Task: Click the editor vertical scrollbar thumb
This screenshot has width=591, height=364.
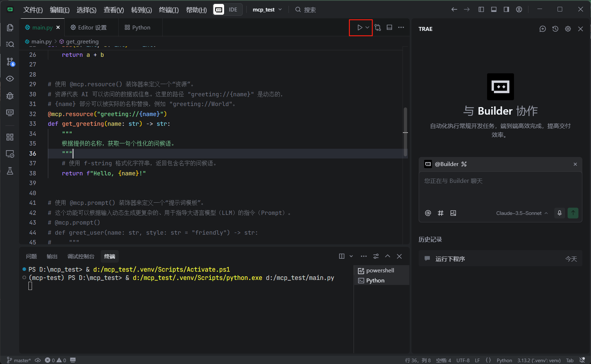Action: 405,132
